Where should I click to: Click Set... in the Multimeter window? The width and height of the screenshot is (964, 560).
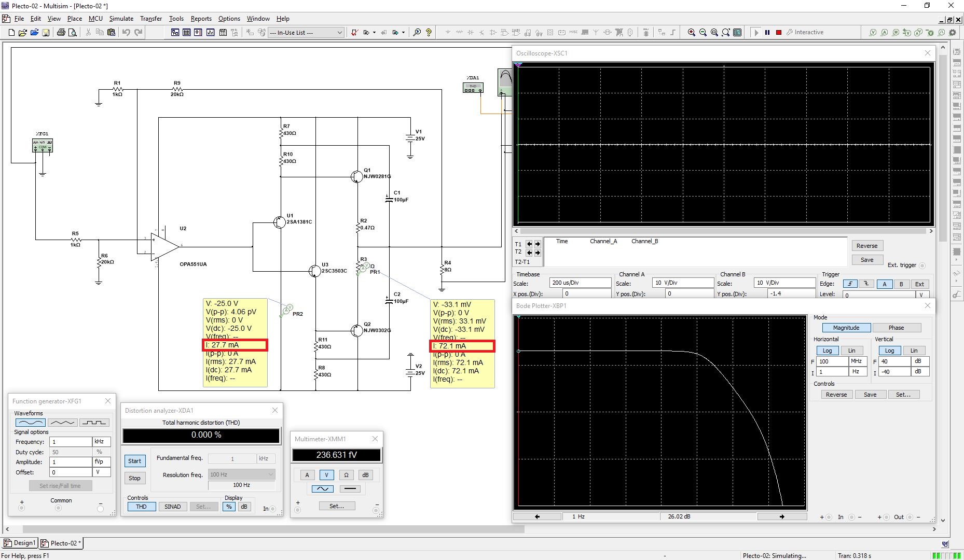[337, 506]
